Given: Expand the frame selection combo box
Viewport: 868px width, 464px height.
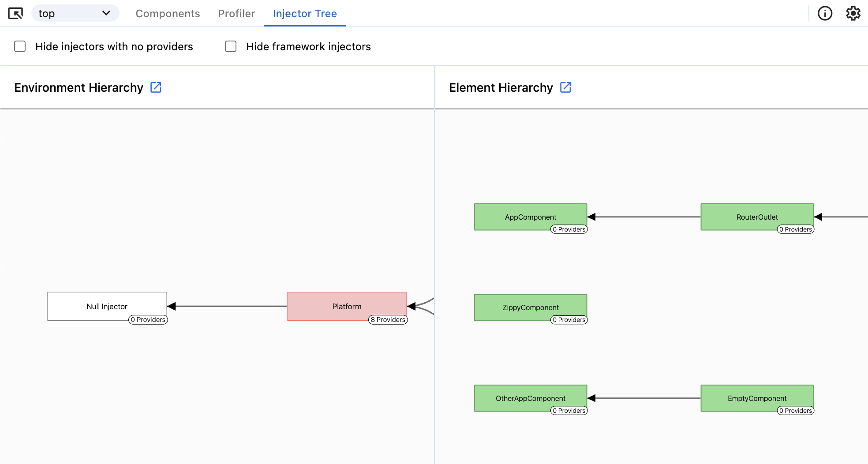Looking at the screenshot, I should click(x=75, y=13).
